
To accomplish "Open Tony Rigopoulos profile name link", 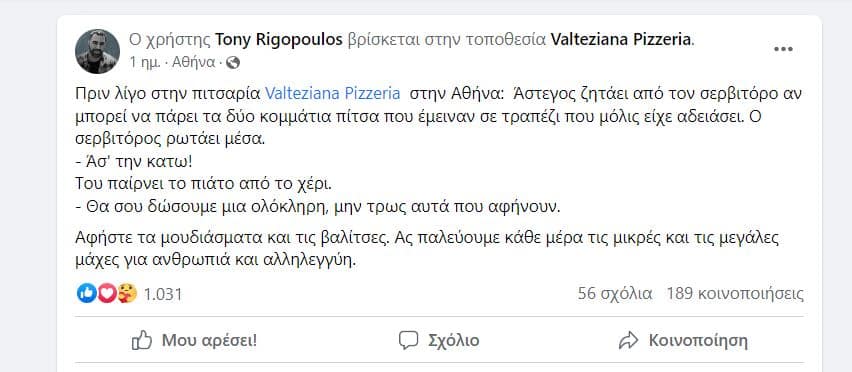I will pos(279,40).
